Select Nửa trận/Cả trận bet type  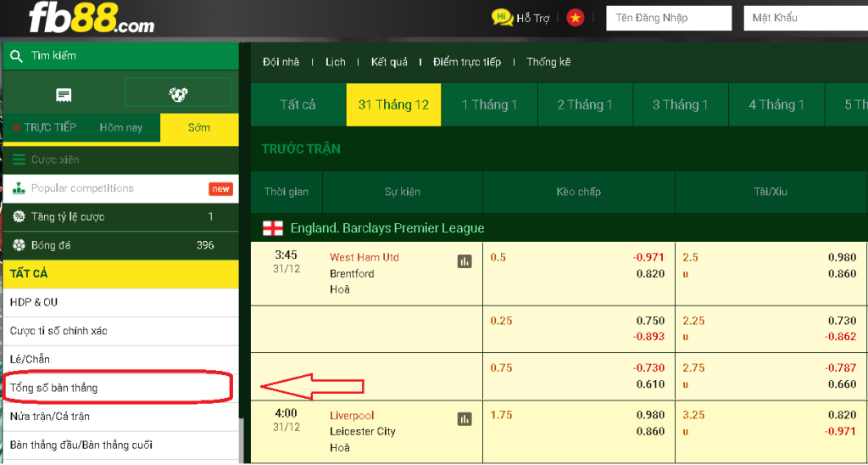(x=120, y=417)
